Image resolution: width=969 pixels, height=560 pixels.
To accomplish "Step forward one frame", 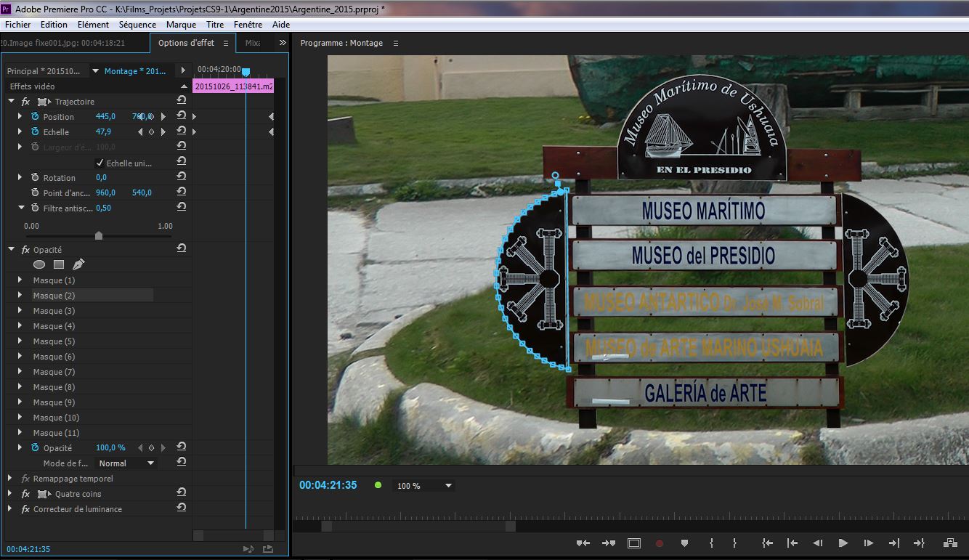I will [x=868, y=543].
